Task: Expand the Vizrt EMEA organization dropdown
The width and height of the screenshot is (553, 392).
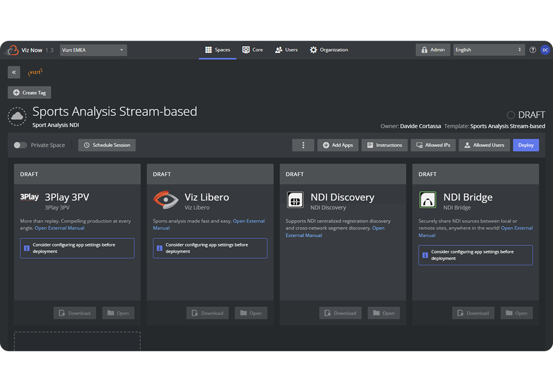Action: point(93,50)
